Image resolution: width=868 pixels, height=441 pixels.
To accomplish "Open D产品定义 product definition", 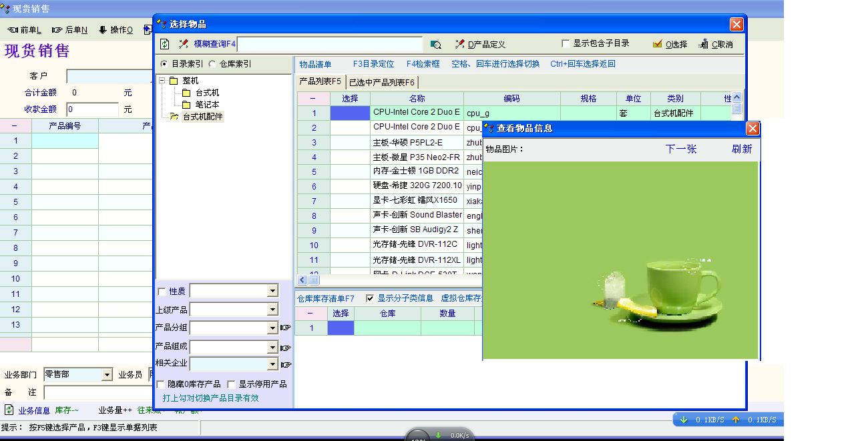I will pyautogui.click(x=480, y=44).
